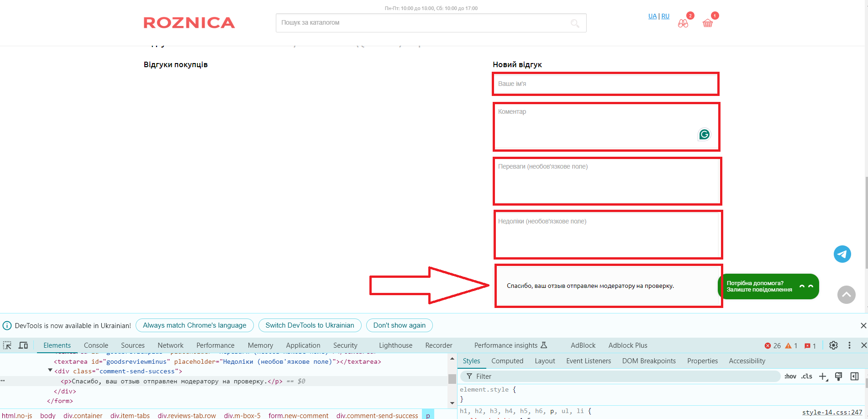This screenshot has width=868, height=419.
Task: Open the shopping basket icon
Action: pos(707,23)
